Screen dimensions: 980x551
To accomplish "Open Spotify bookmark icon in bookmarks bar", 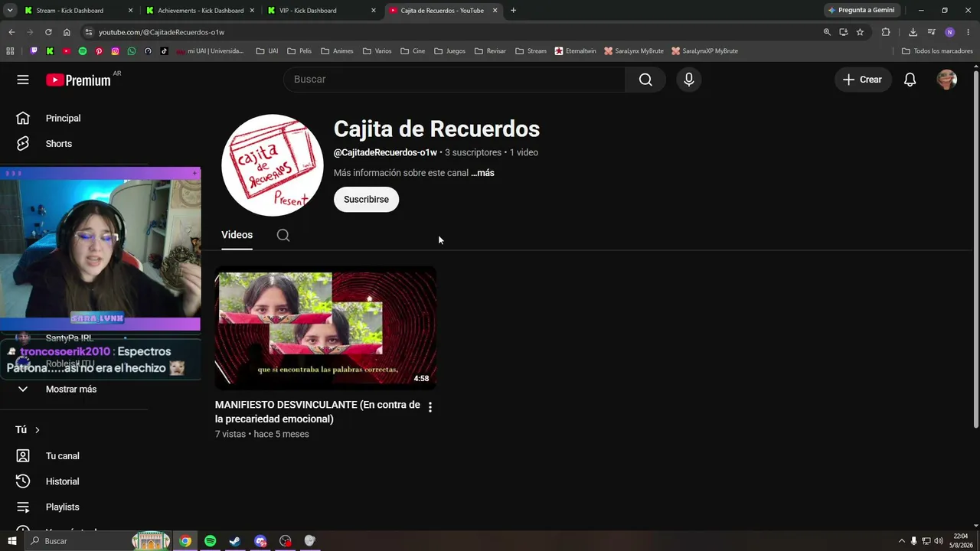I will click(83, 51).
